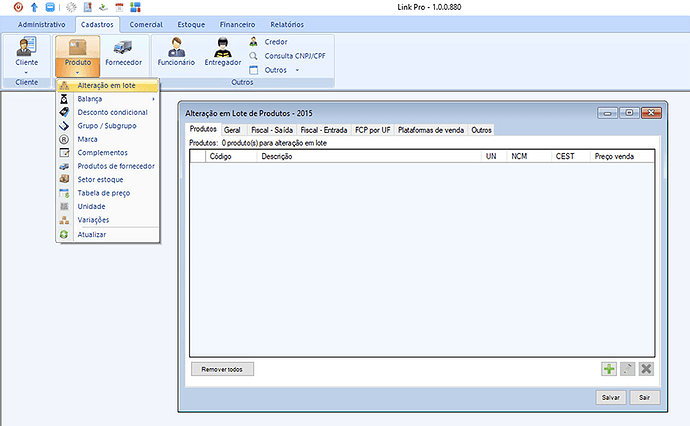This screenshot has height=426, width=690.
Task: Click the colored tiles icon in quick toolbar
Action: (135, 7)
